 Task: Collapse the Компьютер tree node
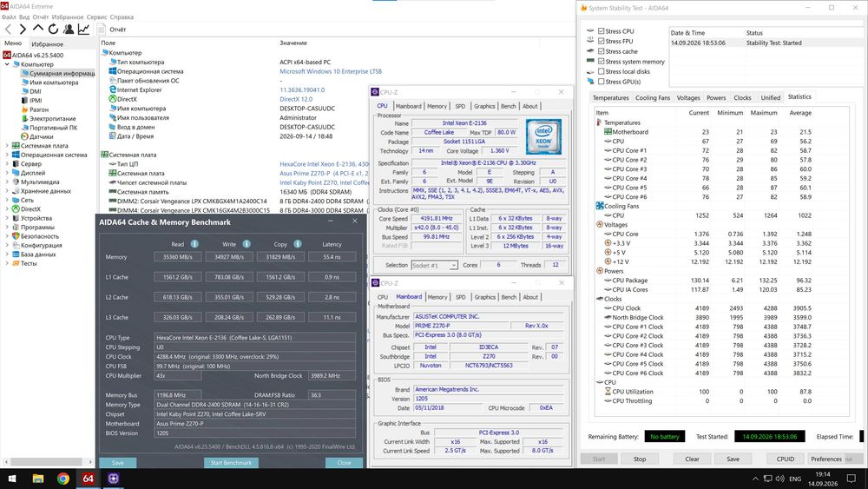coord(7,64)
